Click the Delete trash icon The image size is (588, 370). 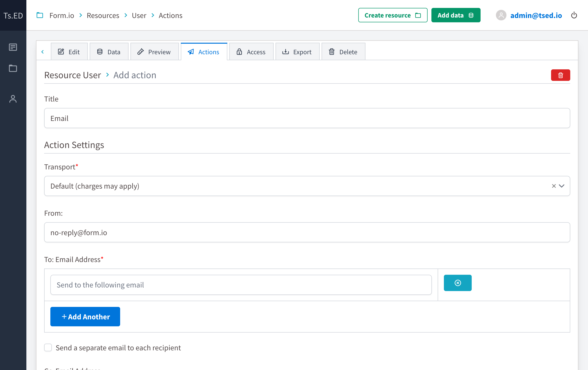[332, 52]
